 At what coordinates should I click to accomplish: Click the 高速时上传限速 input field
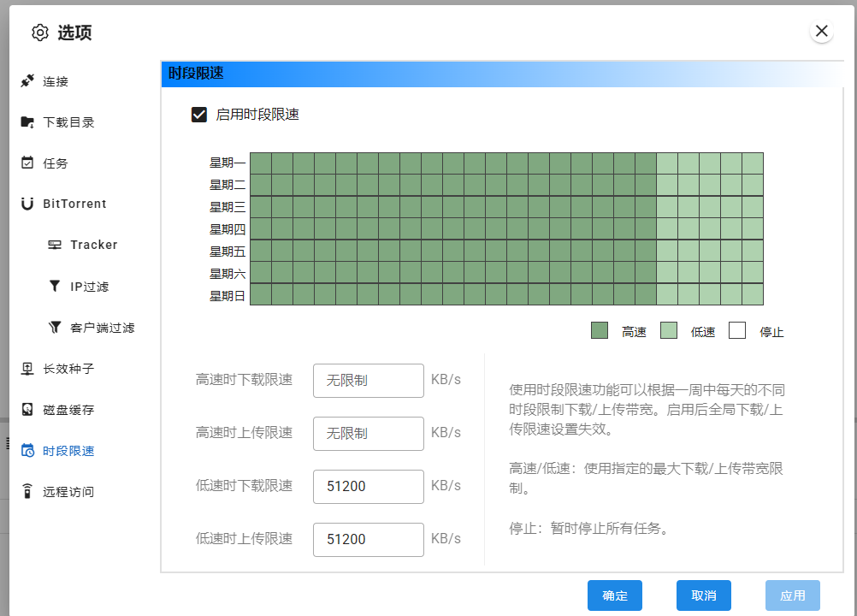click(368, 434)
